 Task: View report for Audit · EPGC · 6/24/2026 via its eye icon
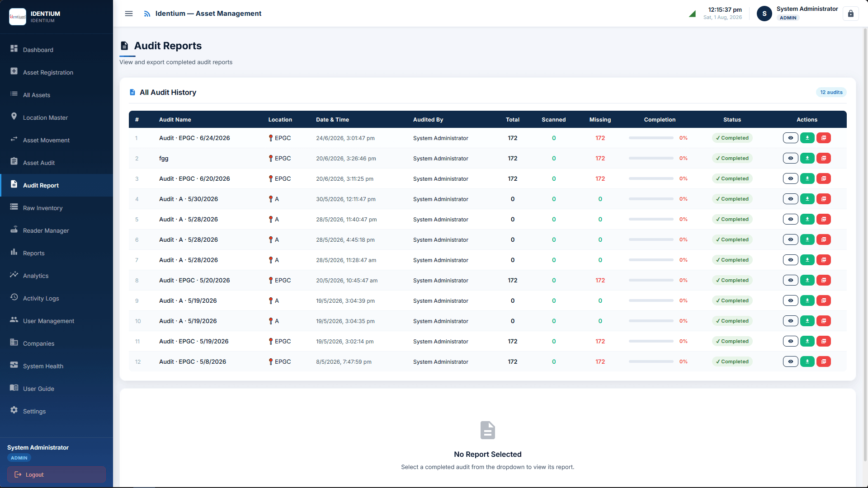790,138
